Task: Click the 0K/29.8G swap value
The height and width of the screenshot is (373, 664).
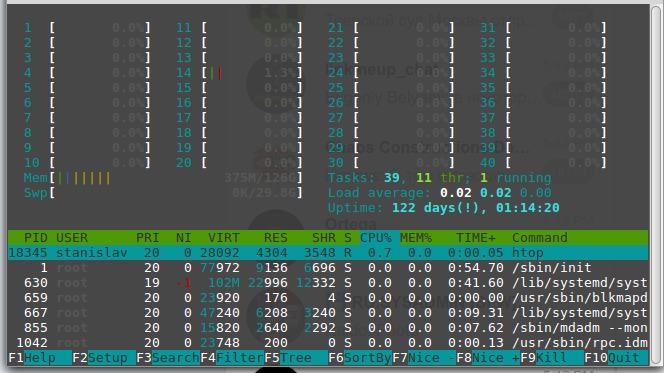Action: 263,193
